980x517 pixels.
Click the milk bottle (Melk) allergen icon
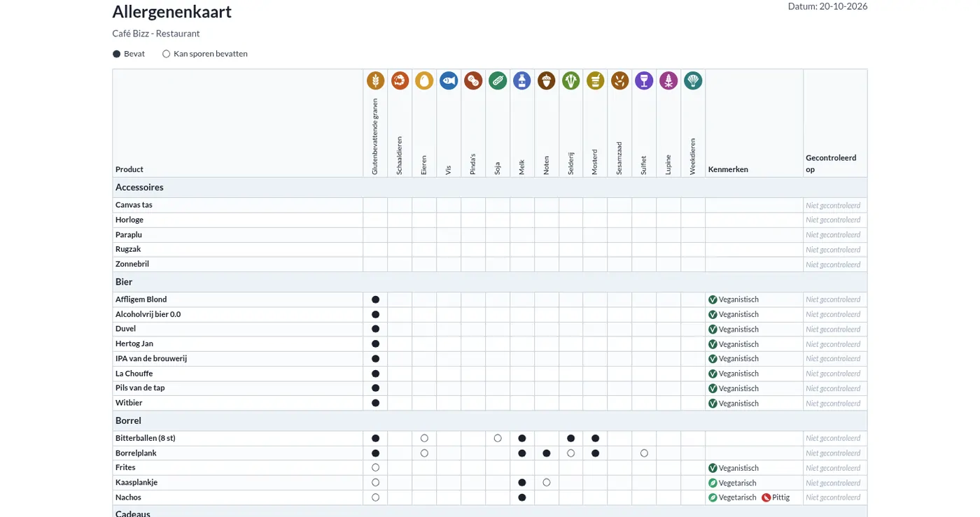point(522,80)
